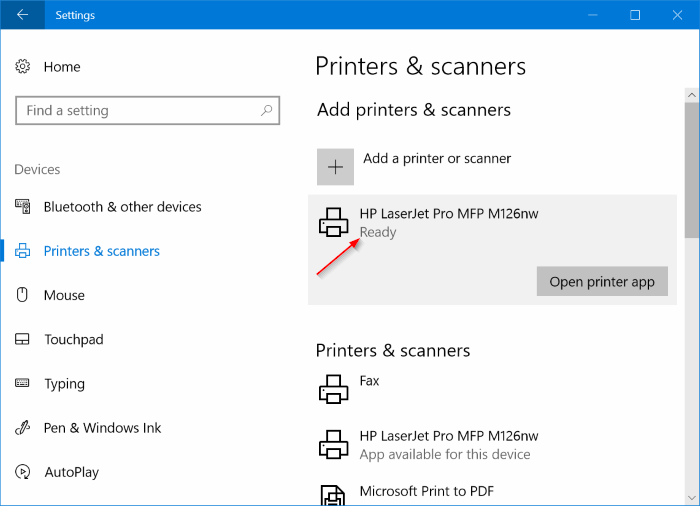The height and width of the screenshot is (506, 700).
Task: Open Pen & Windows Ink page
Action: 102,428
